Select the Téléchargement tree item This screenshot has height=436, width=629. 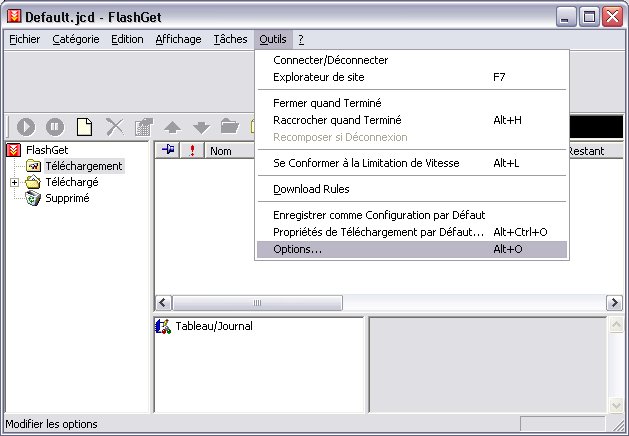(x=84, y=166)
